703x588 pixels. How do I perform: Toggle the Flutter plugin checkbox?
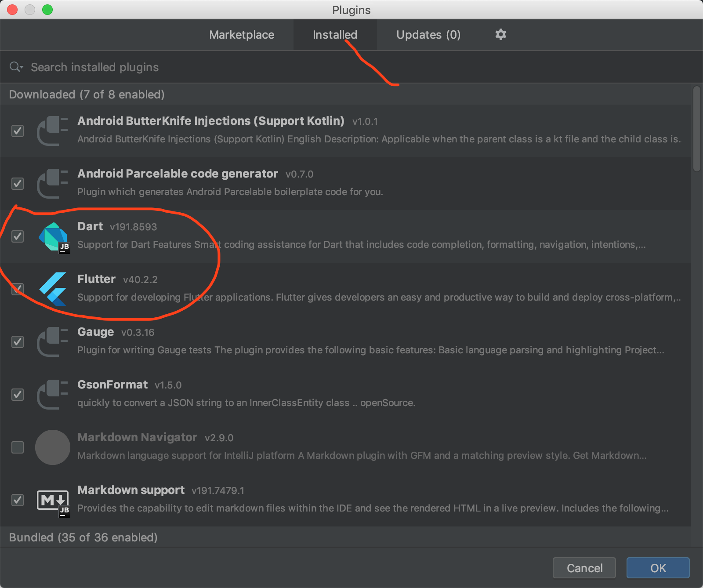18,289
